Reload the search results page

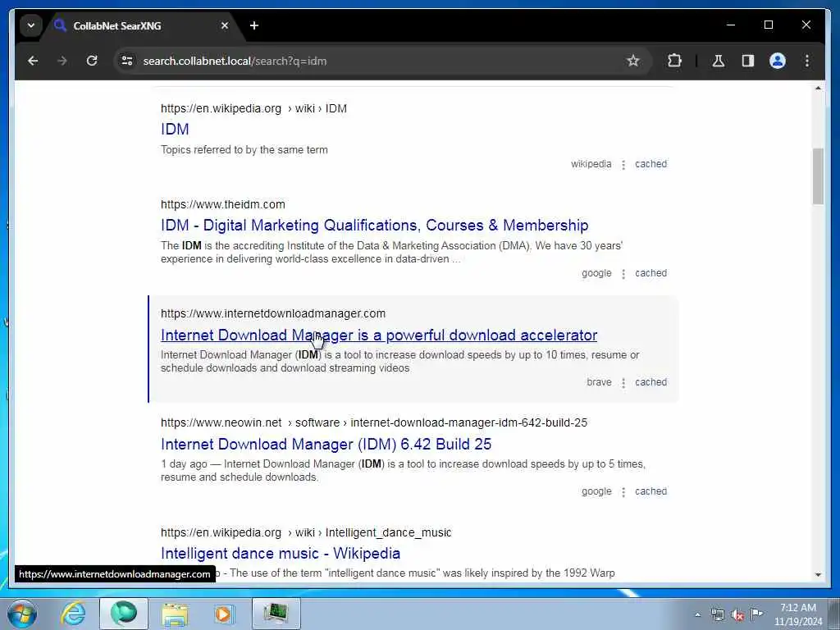(92, 61)
